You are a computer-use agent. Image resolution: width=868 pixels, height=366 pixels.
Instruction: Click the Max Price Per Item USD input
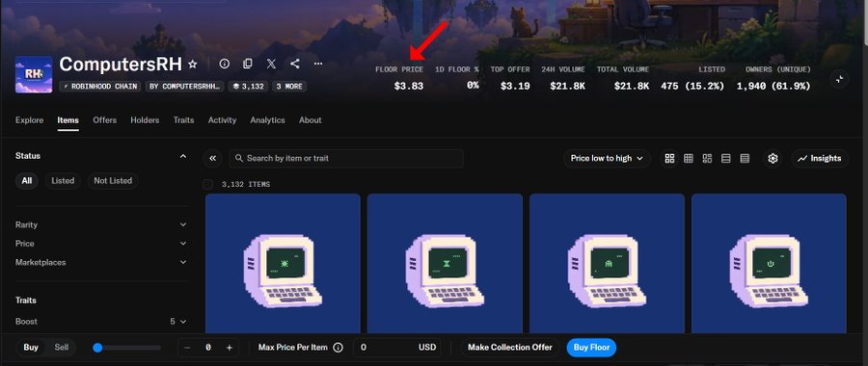pyautogui.click(x=397, y=348)
